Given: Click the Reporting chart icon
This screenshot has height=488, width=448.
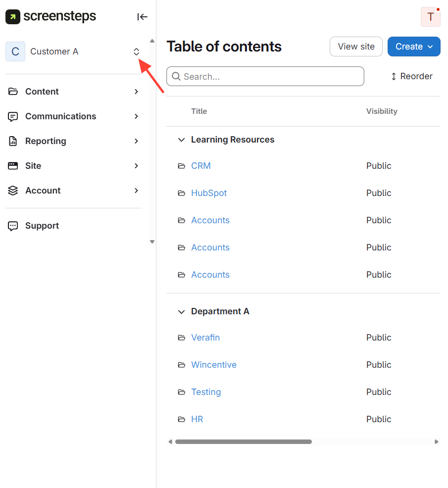Looking at the screenshot, I should pyautogui.click(x=13, y=141).
